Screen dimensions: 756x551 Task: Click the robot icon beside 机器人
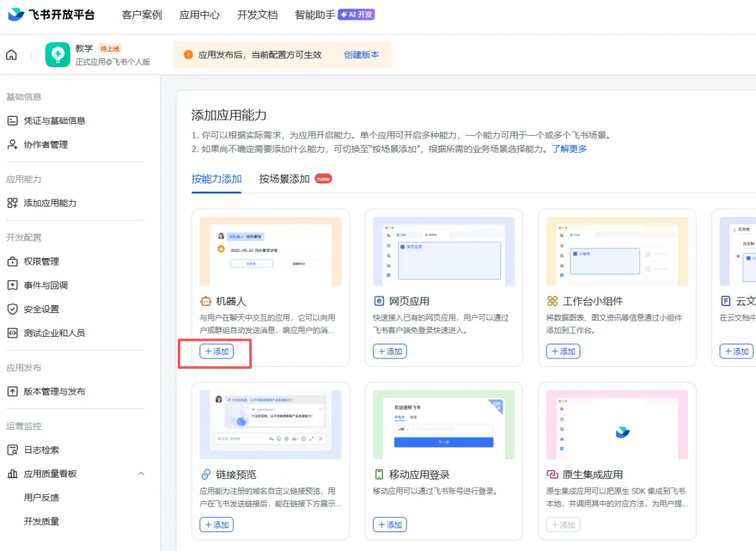pyautogui.click(x=206, y=301)
